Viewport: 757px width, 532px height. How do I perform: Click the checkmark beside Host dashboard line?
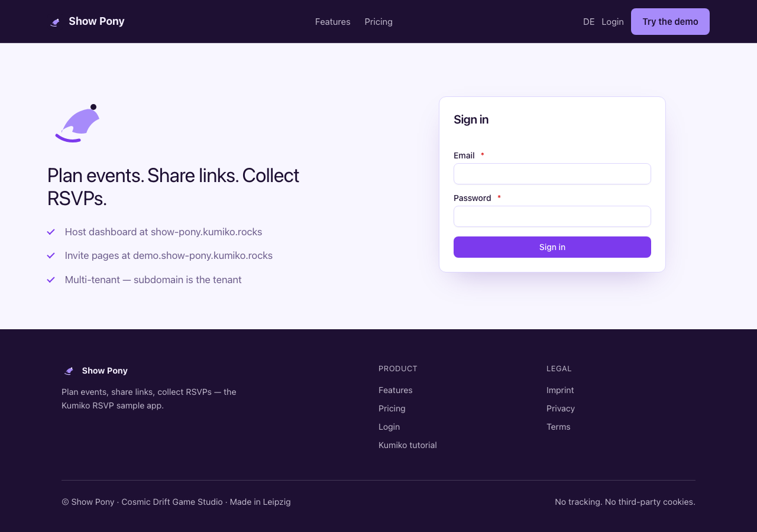tap(51, 232)
